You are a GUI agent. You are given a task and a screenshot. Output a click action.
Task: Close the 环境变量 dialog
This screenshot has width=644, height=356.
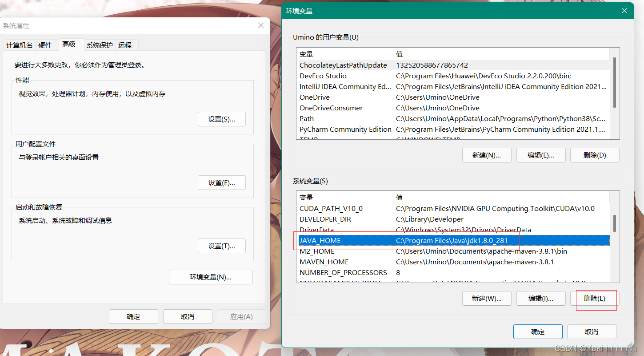[625, 10]
